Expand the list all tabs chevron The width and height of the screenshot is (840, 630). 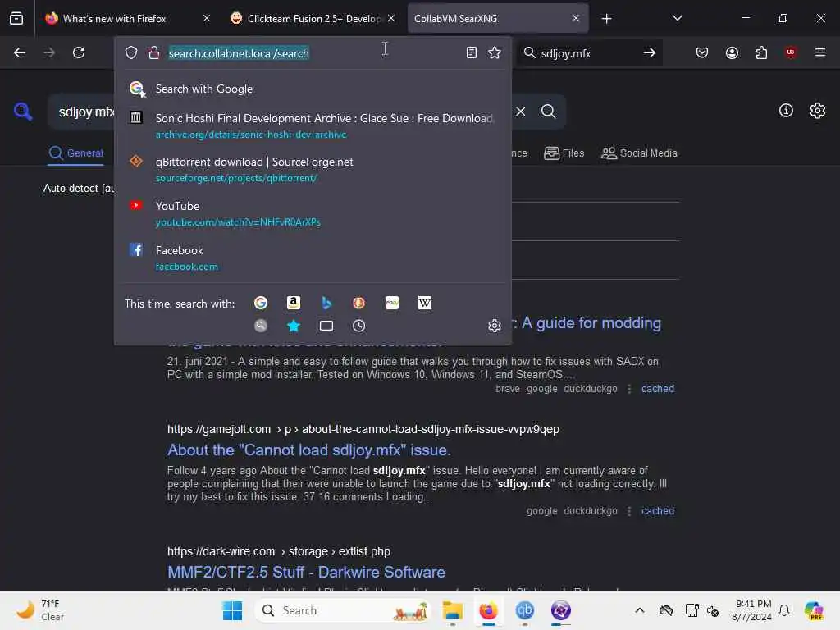pos(677,18)
